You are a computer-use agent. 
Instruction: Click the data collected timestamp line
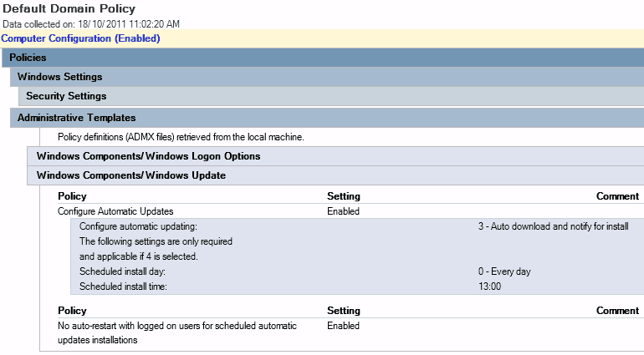coord(90,24)
